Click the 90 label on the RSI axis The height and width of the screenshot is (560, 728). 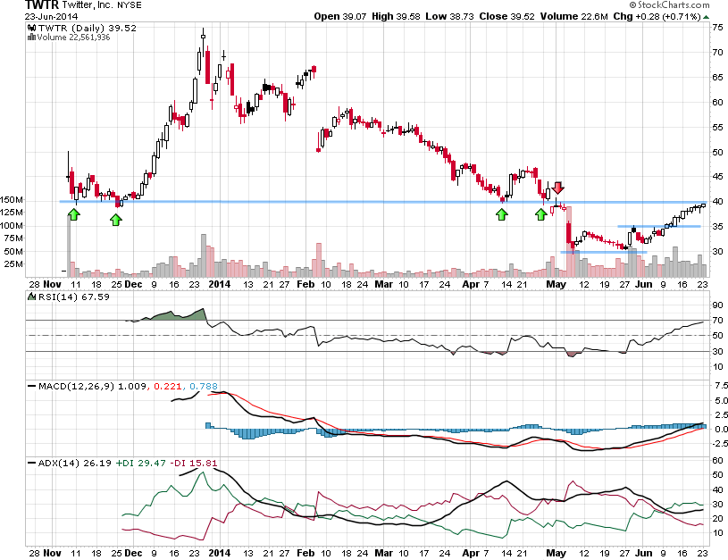click(717, 305)
